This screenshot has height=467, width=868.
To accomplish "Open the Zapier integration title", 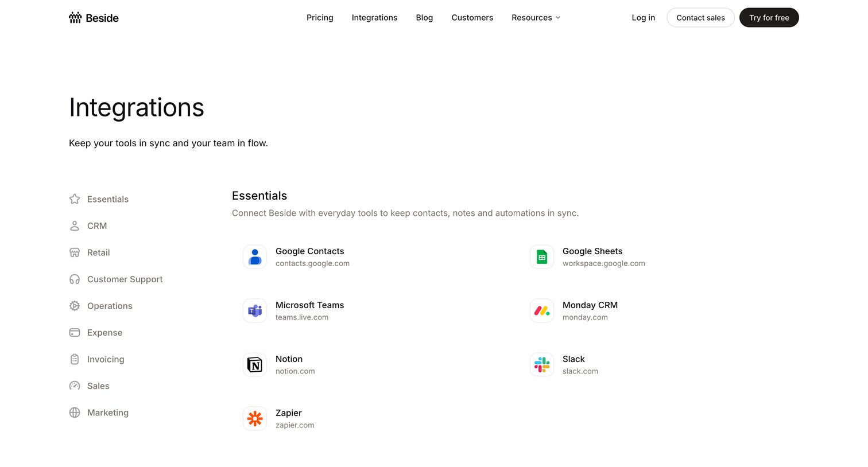I will [x=289, y=413].
